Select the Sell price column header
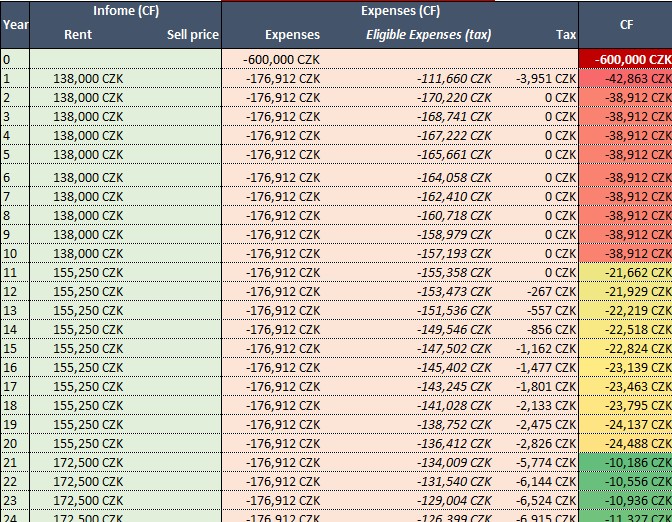The width and height of the screenshot is (672, 522). (x=192, y=35)
